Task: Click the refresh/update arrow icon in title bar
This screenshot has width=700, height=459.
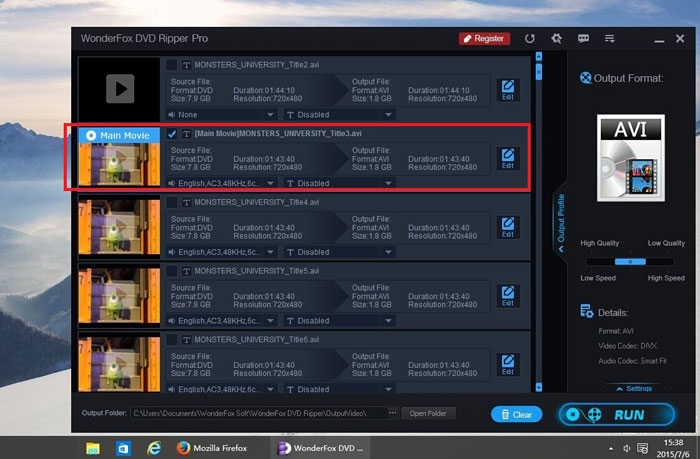Action: pyautogui.click(x=529, y=39)
